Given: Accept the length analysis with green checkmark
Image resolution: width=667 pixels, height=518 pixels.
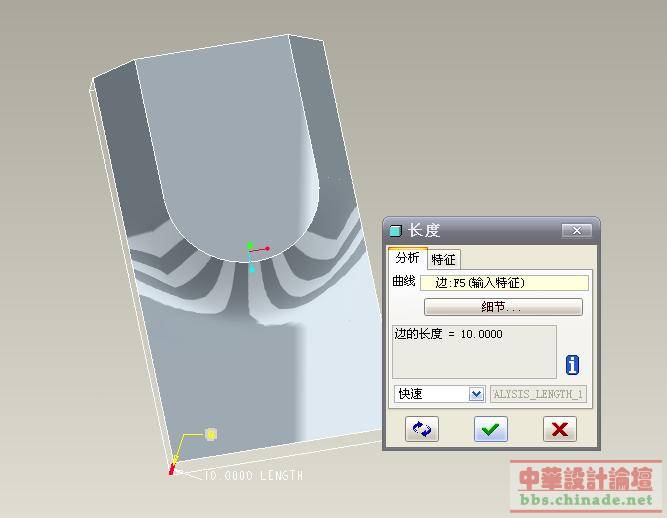Looking at the screenshot, I should click(490, 429).
